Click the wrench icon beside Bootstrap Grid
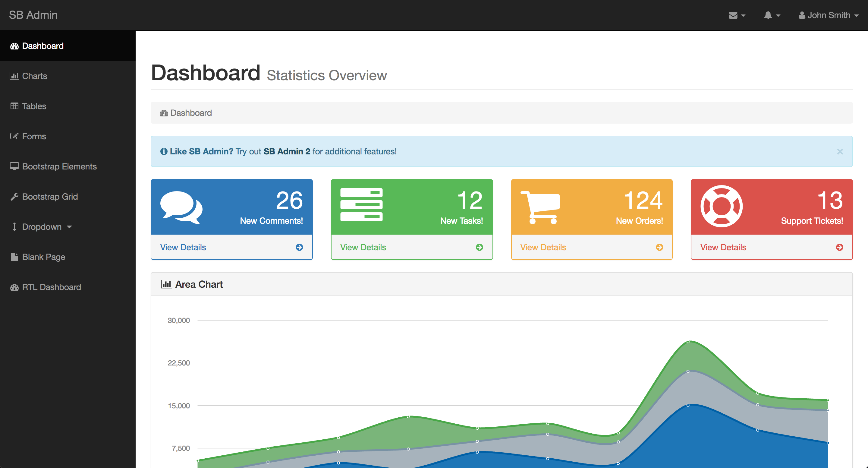The height and width of the screenshot is (468, 868). [14, 197]
